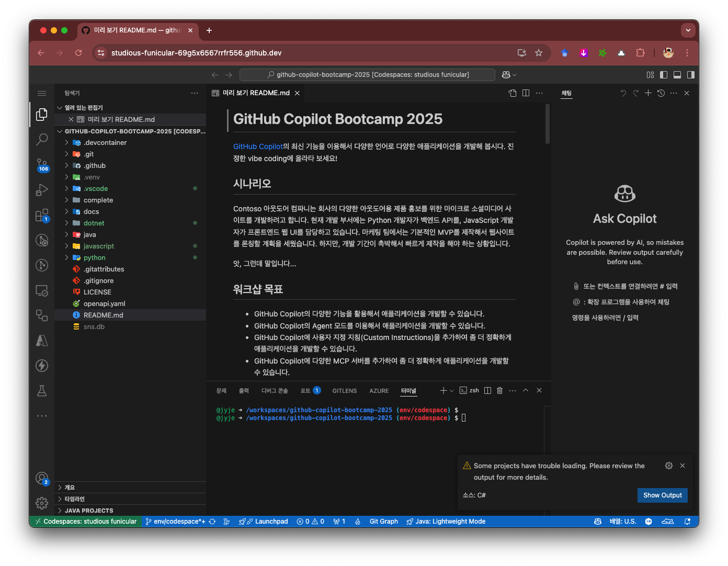The width and height of the screenshot is (728, 566).
Task: Switch to the AZURE panel tab
Action: [x=379, y=391]
